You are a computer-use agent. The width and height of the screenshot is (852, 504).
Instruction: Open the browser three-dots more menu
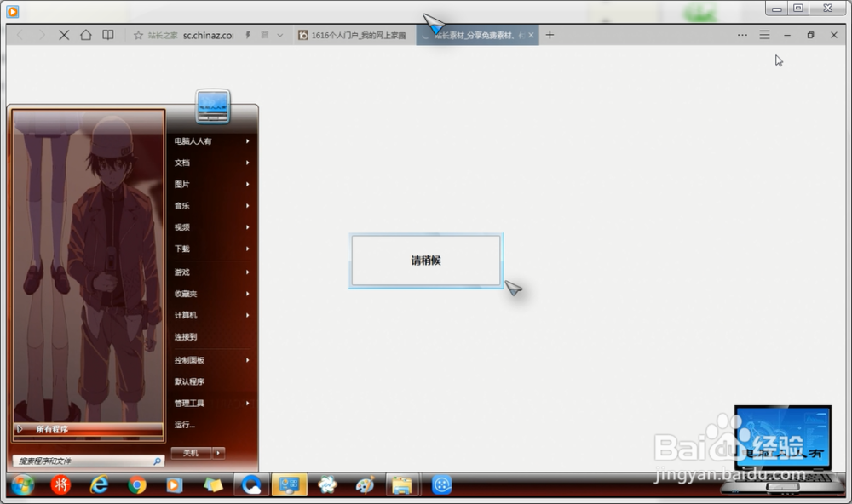coord(742,35)
